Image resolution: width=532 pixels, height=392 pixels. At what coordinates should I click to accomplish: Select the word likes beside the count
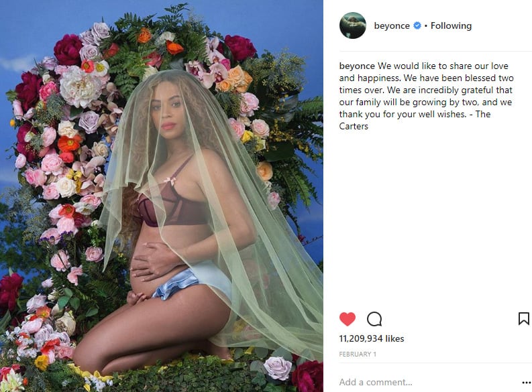tap(394, 338)
